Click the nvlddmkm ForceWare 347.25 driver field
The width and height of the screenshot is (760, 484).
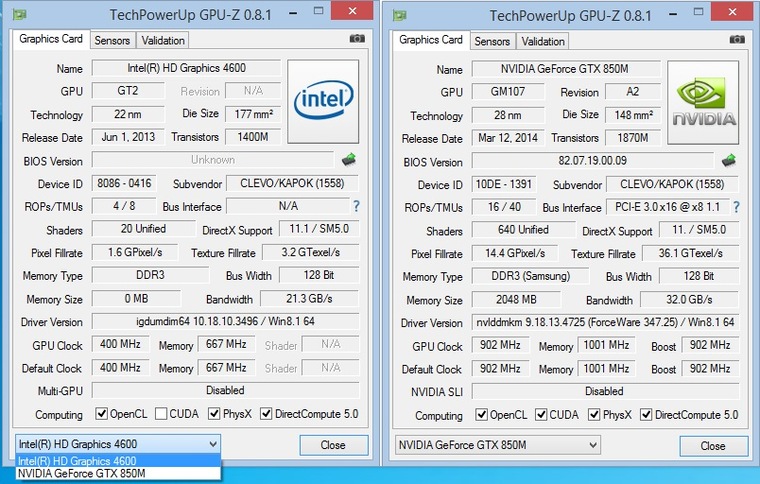tap(605, 322)
